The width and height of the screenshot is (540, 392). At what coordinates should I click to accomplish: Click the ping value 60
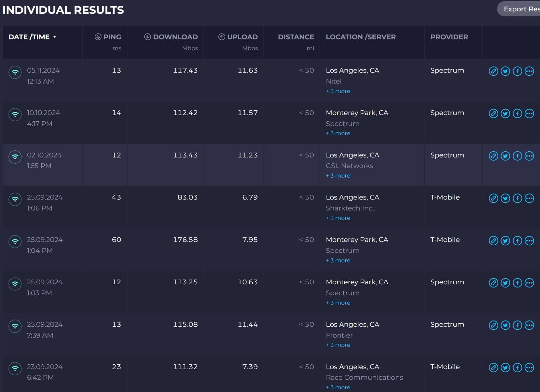[117, 240]
